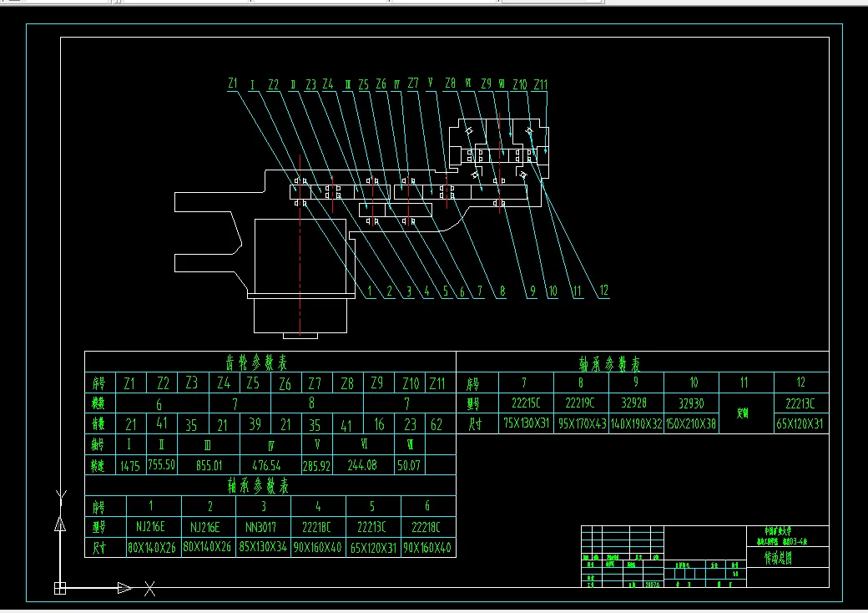Select bearing model NN3017
868x613 pixels.
click(x=260, y=527)
